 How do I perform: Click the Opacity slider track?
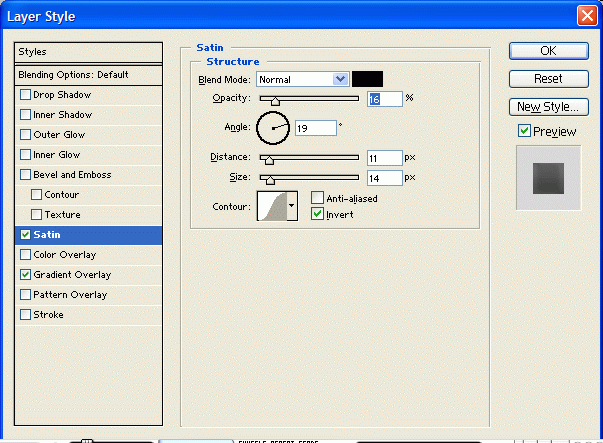[310, 99]
